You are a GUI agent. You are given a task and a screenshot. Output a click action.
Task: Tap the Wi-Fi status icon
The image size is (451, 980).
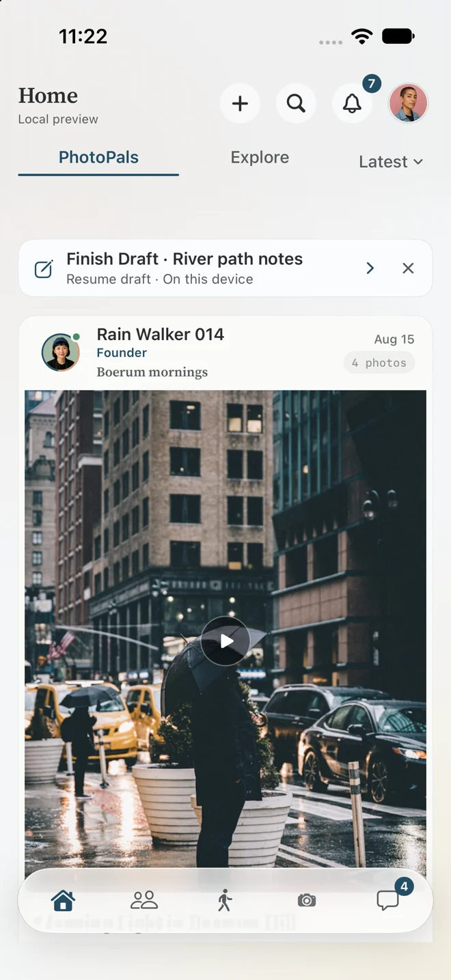[361, 36]
